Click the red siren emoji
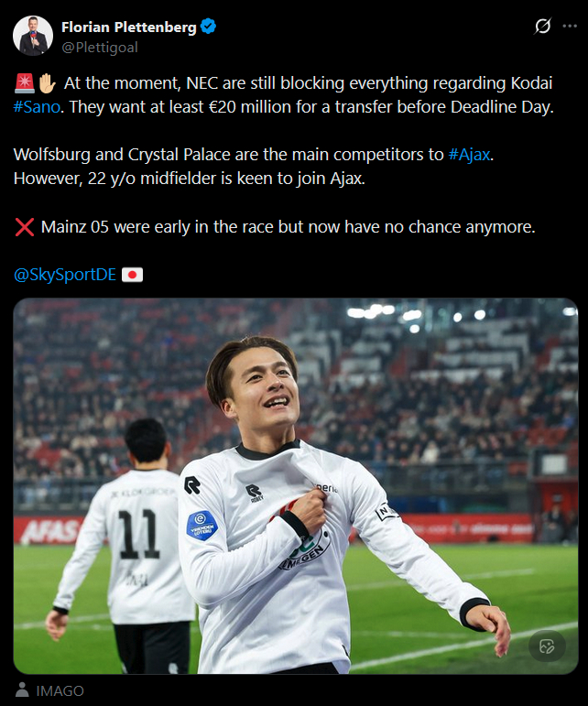 25,83
